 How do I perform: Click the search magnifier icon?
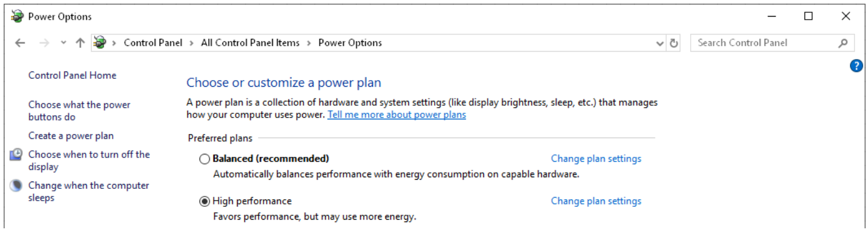(843, 43)
